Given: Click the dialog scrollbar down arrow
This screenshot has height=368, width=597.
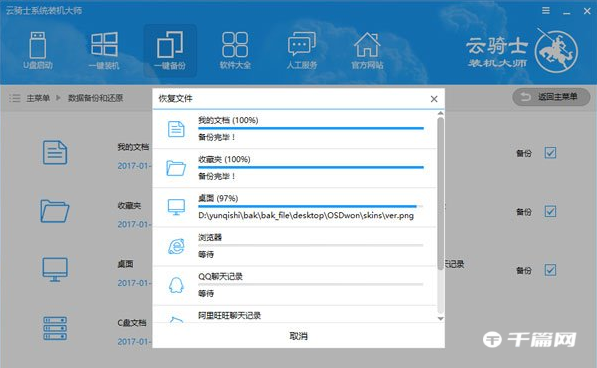Looking at the screenshot, I should 441,319.
